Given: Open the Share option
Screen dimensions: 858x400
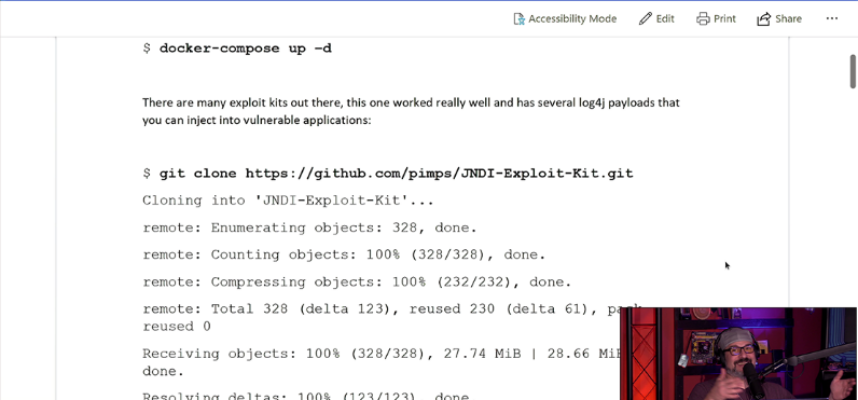Looking at the screenshot, I should click(x=779, y=19).
